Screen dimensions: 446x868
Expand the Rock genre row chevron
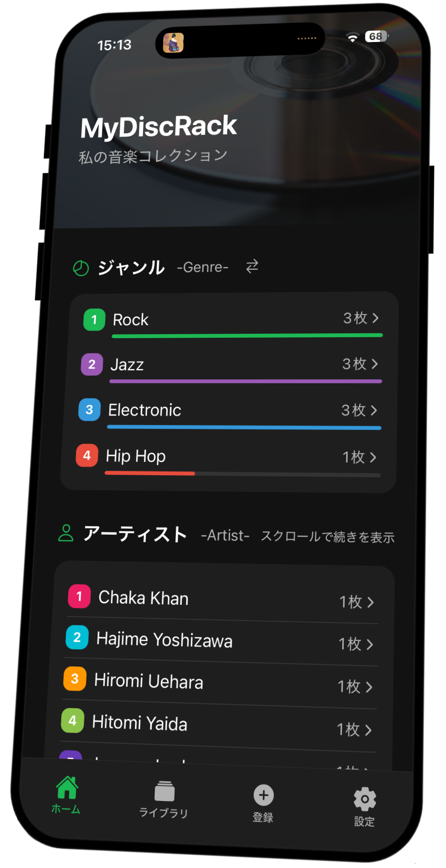coord(376,318)
